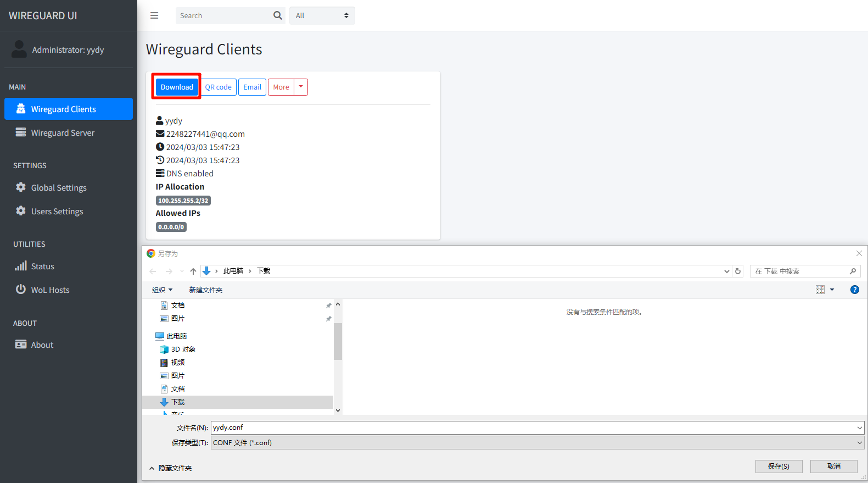868x483 pixels.
Task: Open WoL Hosts page
Action: coord(69,290)
